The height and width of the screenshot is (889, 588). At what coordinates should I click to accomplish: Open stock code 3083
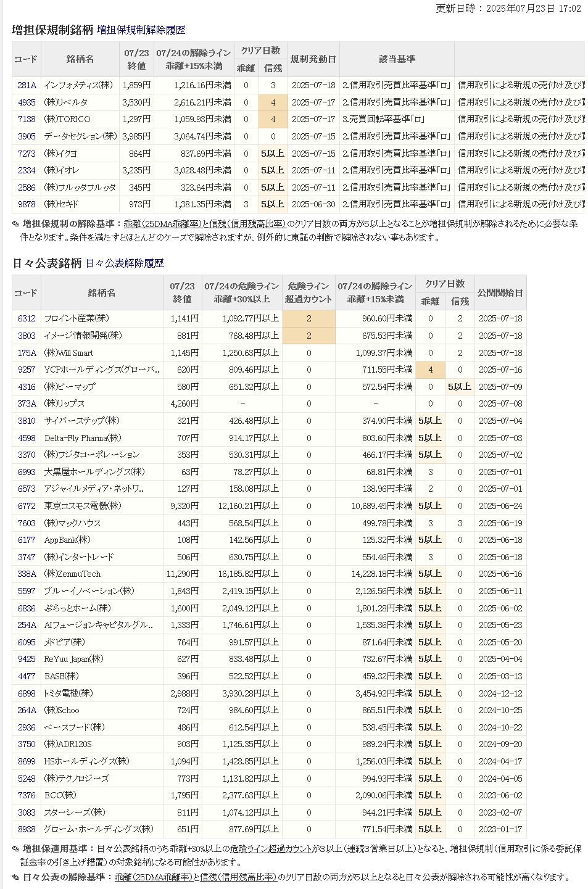coord(27,813)
